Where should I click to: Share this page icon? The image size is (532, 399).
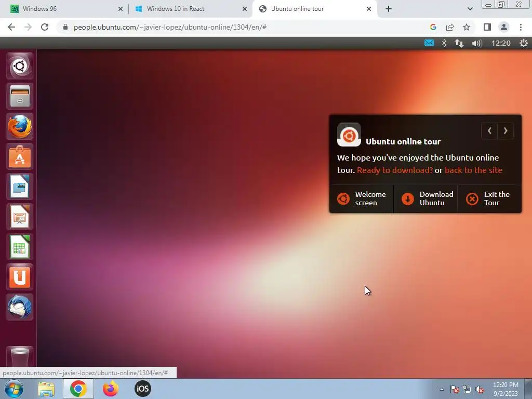click(450, 27)
